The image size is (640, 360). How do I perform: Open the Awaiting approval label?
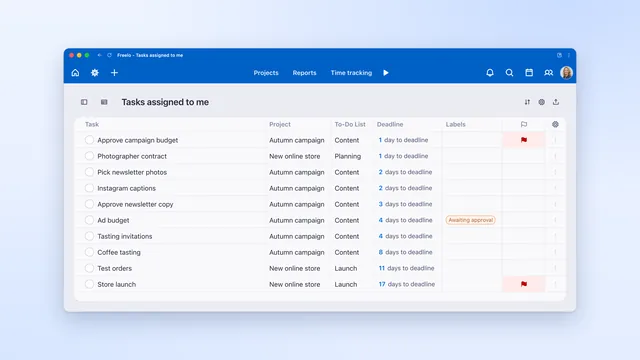(x=471, y=220)
